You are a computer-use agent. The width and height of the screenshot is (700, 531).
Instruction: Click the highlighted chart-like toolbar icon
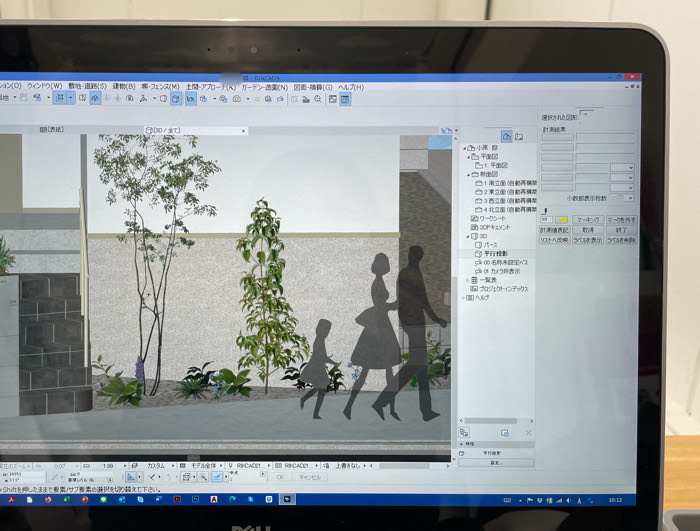click(191, 98)
